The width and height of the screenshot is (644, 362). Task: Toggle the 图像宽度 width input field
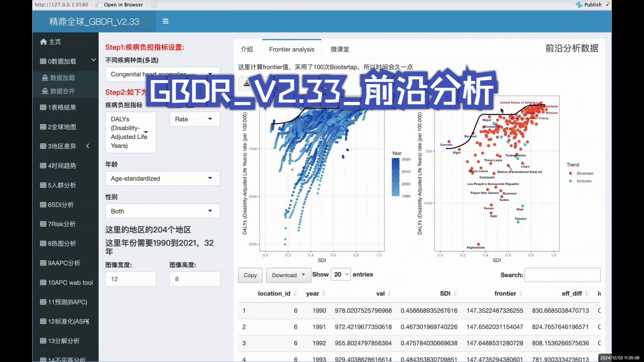[x=130, y=279]
